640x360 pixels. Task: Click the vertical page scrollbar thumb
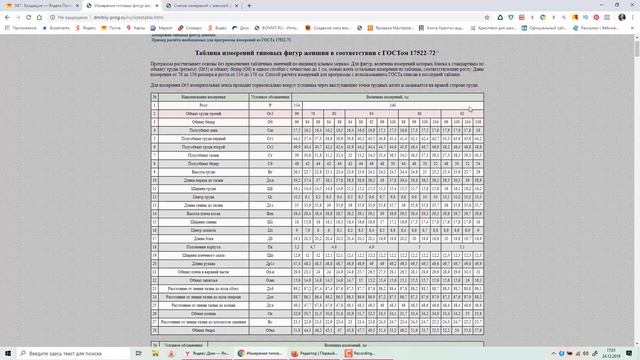[637, 49]
